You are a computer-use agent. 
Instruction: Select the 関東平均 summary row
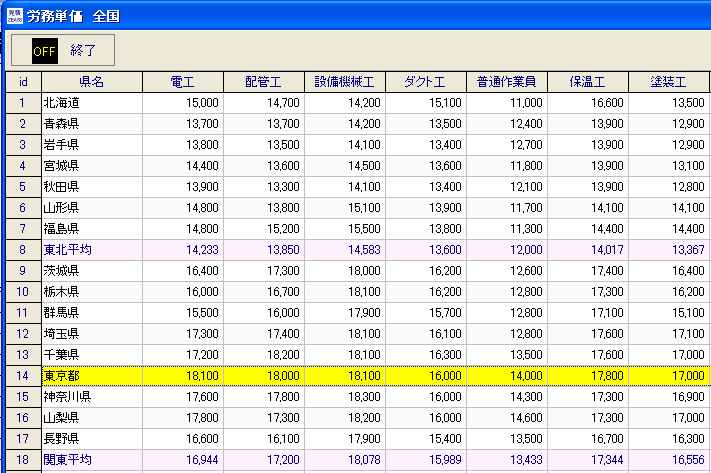(91, 460)
